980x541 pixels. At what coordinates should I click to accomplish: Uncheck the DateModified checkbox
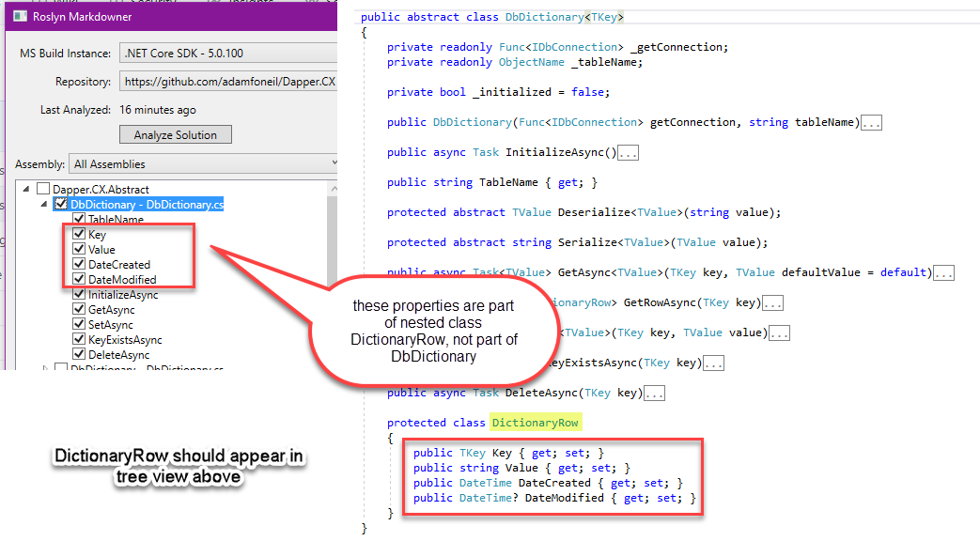(78, 279)
